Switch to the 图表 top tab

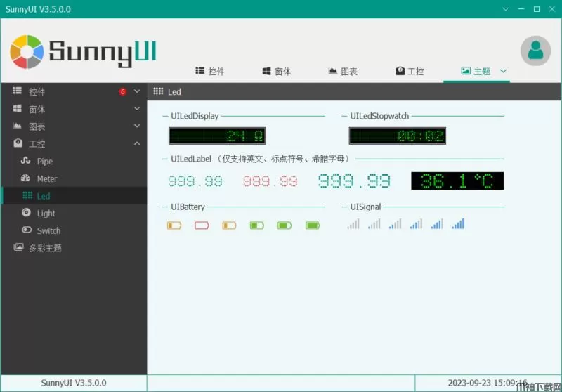point(343,72)
